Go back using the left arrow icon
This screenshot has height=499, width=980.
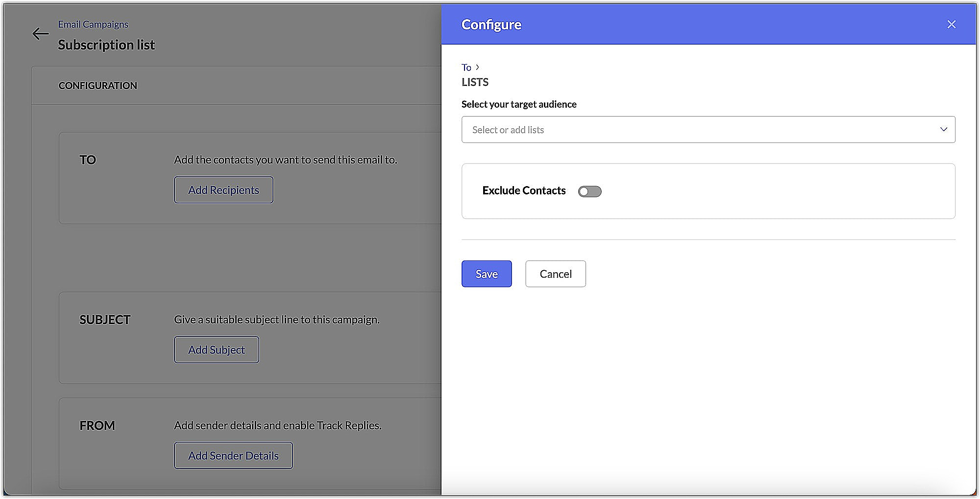41,34
